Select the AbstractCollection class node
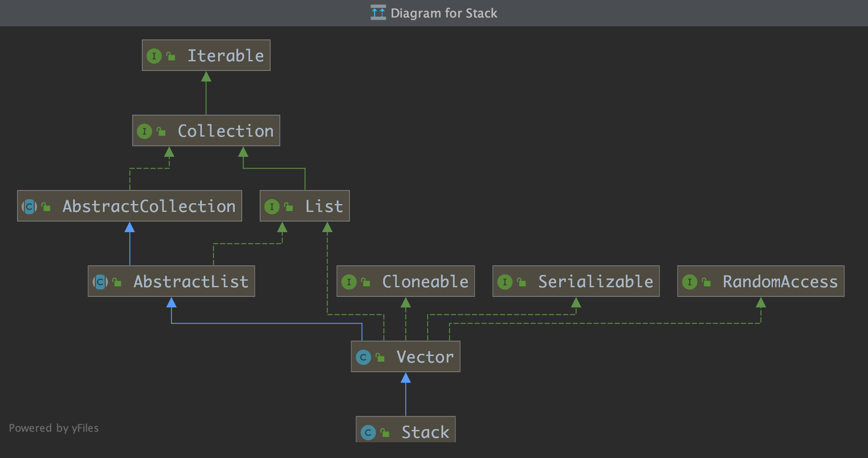This screenshot has height=458, width=868. [x=130, y=206]
